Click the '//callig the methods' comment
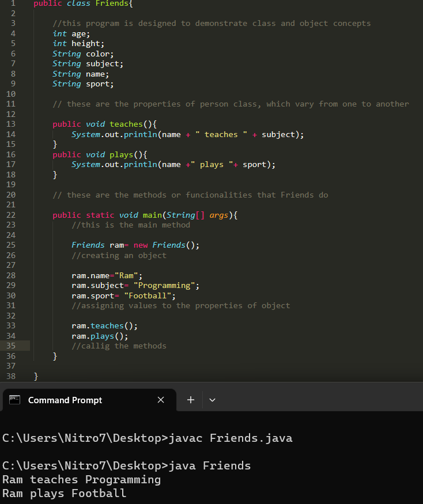Image resolution: width=423 pixels, height=504 pixels. [119, 346]
